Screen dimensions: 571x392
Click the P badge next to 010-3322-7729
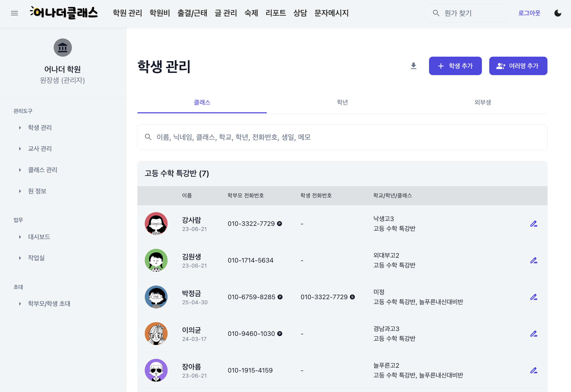(x=279, y=224)
